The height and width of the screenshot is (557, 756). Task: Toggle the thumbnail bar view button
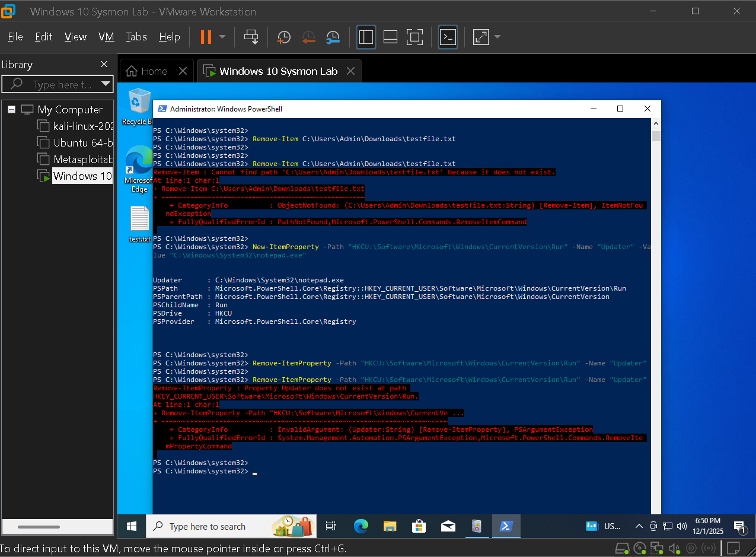[x=390, y=37]
